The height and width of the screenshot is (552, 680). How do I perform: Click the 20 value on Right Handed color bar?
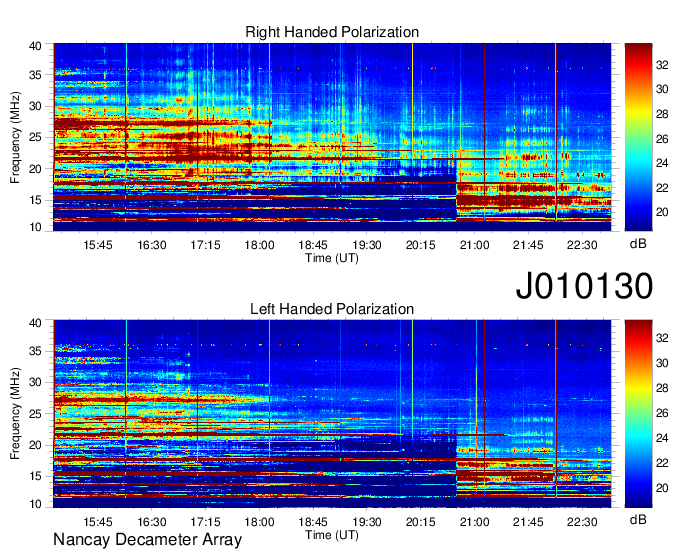click(x=662, y=212)
